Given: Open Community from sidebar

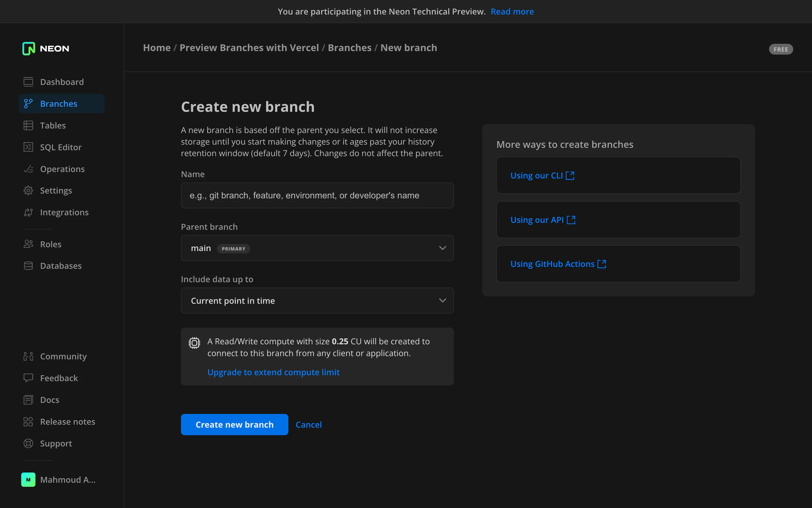Looking at the screenshot, I should tap(62, 356).
